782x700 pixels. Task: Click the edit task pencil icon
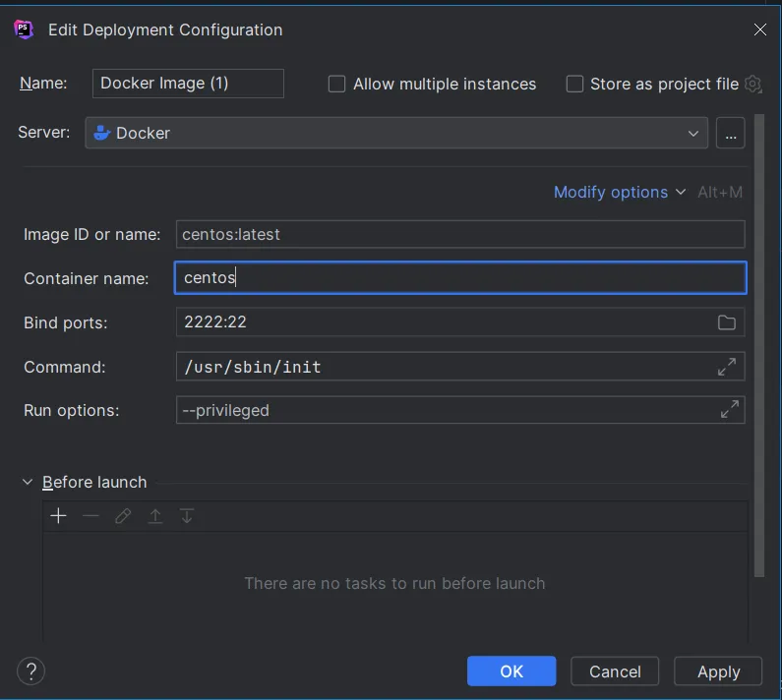coord(123,516)
